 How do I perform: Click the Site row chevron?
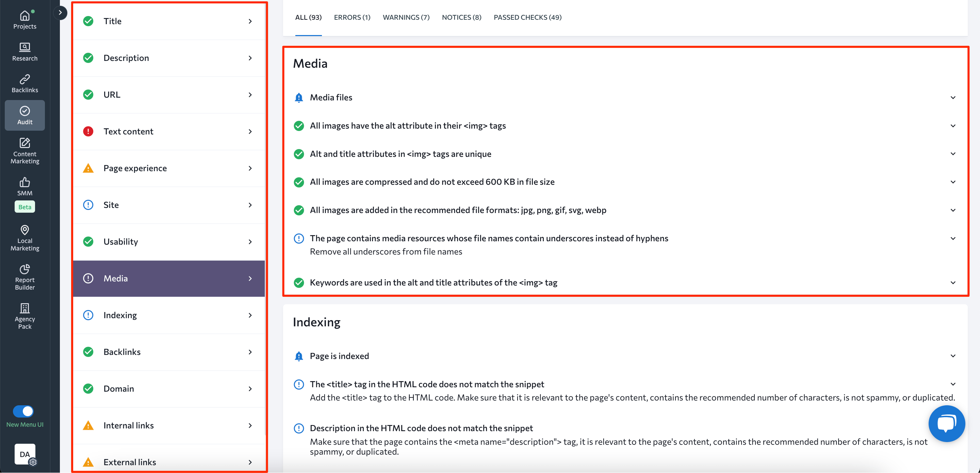(x=250, y=205)
